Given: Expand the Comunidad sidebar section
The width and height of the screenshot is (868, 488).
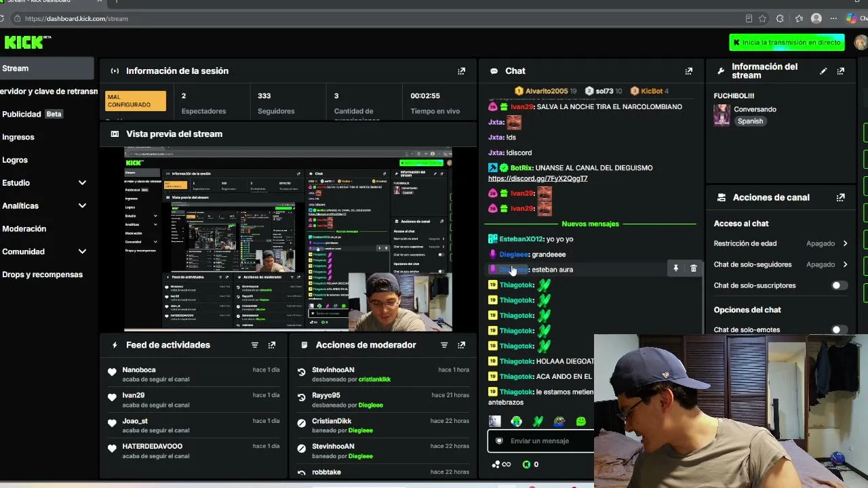Looking at the screenshot, I should point(82,251).
